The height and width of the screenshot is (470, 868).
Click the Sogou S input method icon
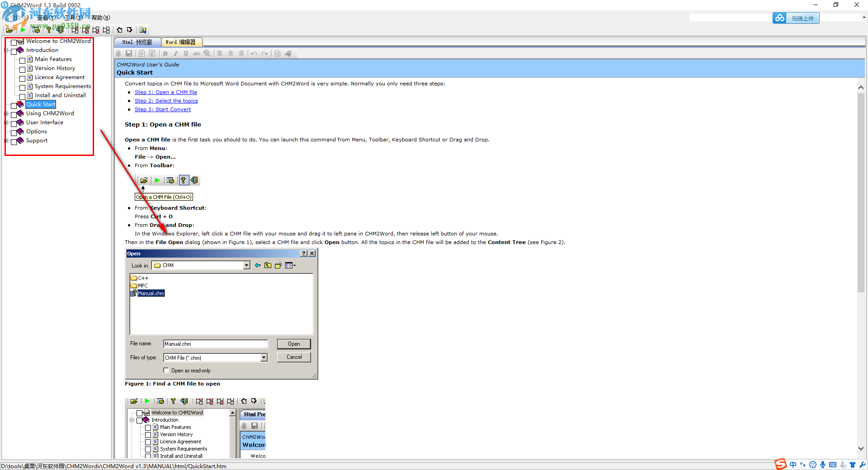(781, 464)
